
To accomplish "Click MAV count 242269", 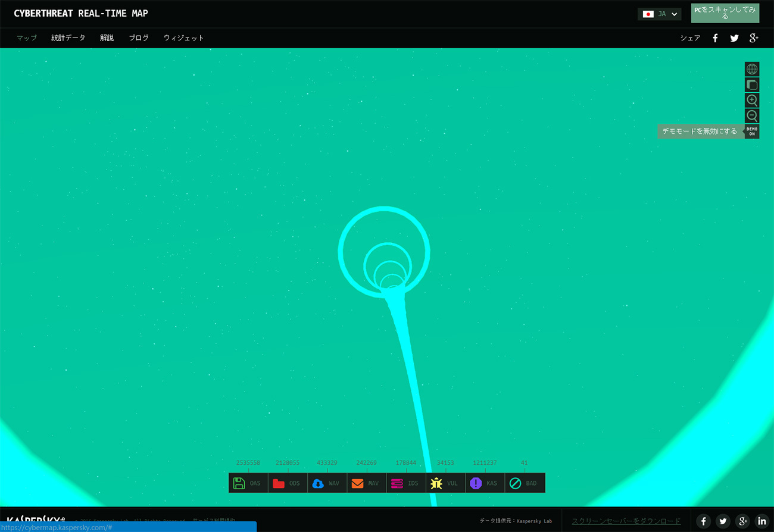I will (366, 463).
